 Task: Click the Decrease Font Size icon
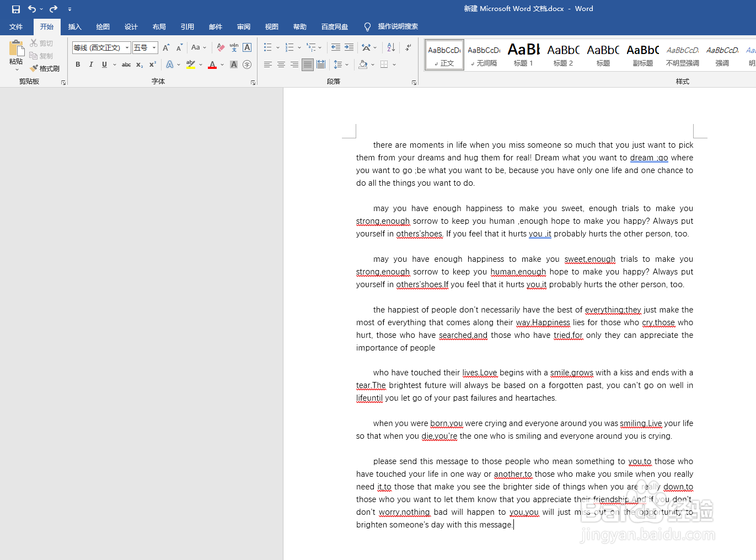[x=179, y=48]
